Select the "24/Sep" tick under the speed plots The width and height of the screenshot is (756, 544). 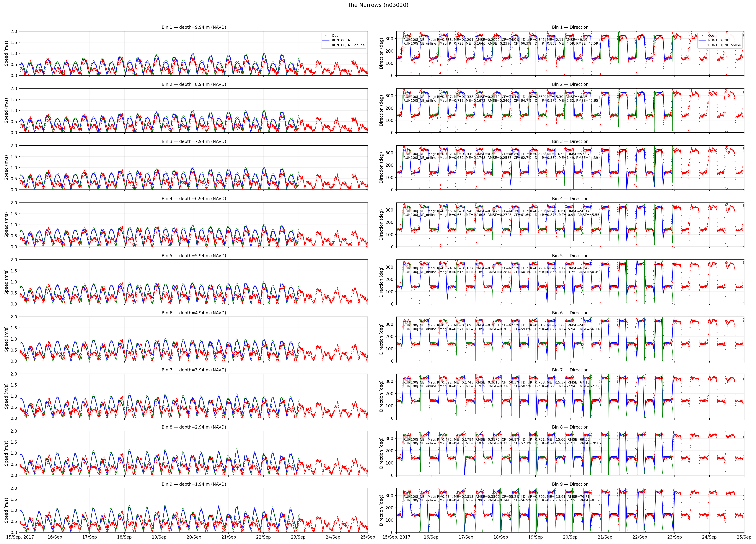click(333, 537)
